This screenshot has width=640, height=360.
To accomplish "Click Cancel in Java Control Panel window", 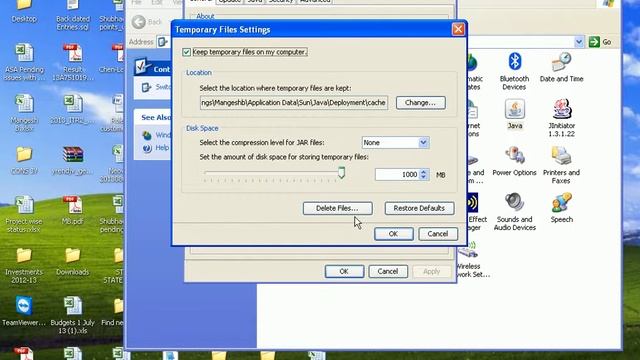I will [388, 271].
